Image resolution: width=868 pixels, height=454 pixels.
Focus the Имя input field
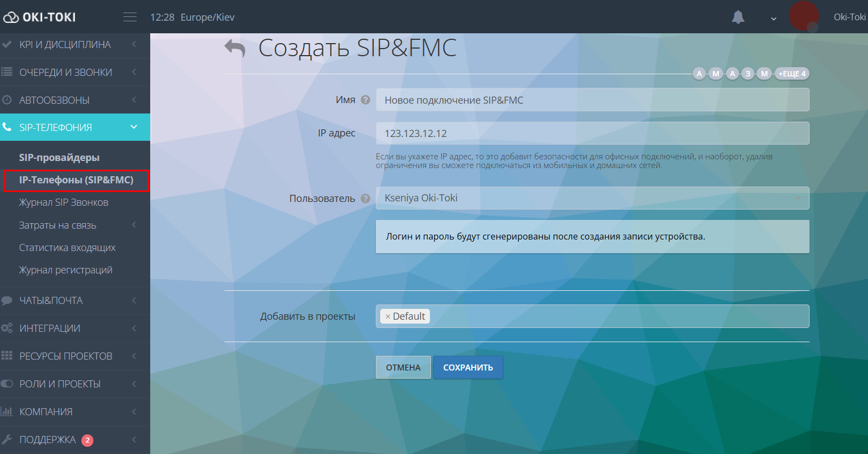point(592,100)
